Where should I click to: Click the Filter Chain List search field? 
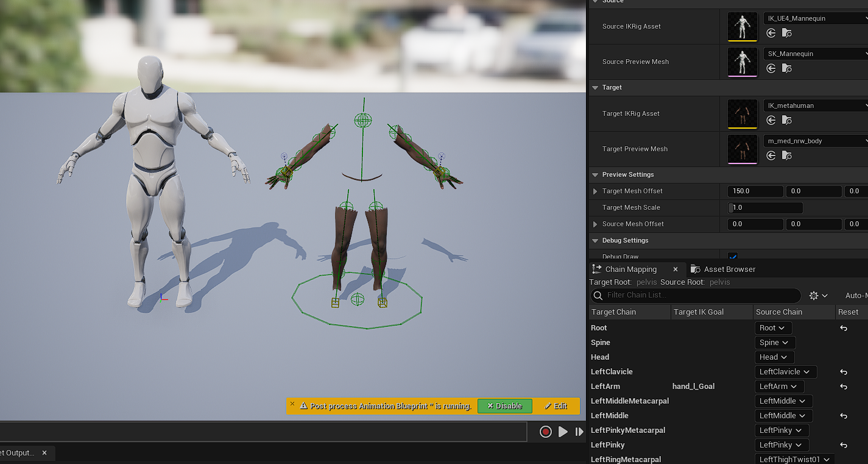(x=695, y=295)
